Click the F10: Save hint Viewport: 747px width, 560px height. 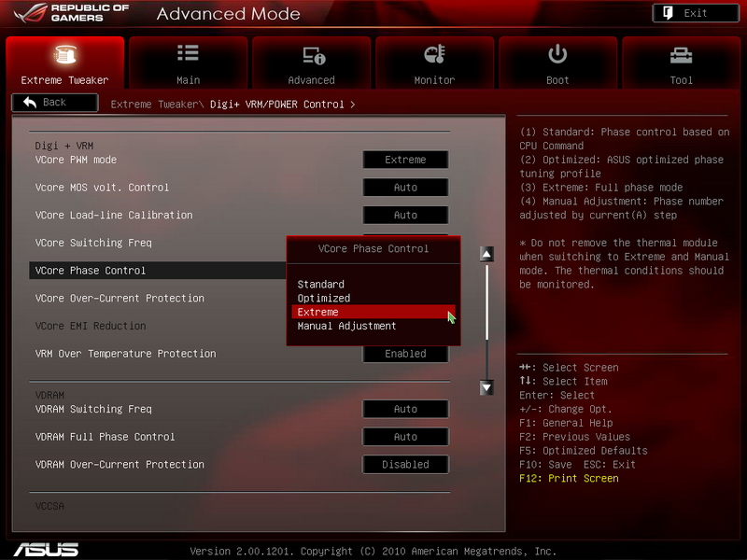click(545, 464)
